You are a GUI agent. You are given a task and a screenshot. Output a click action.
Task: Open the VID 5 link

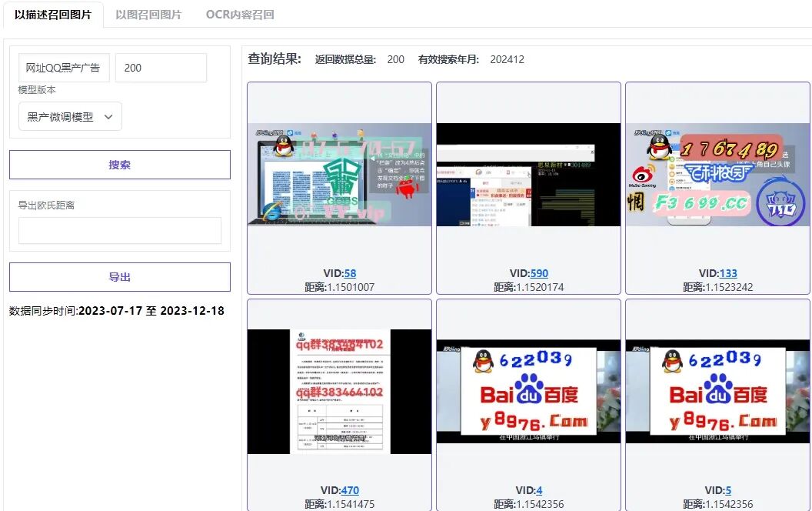coord(728,490)
